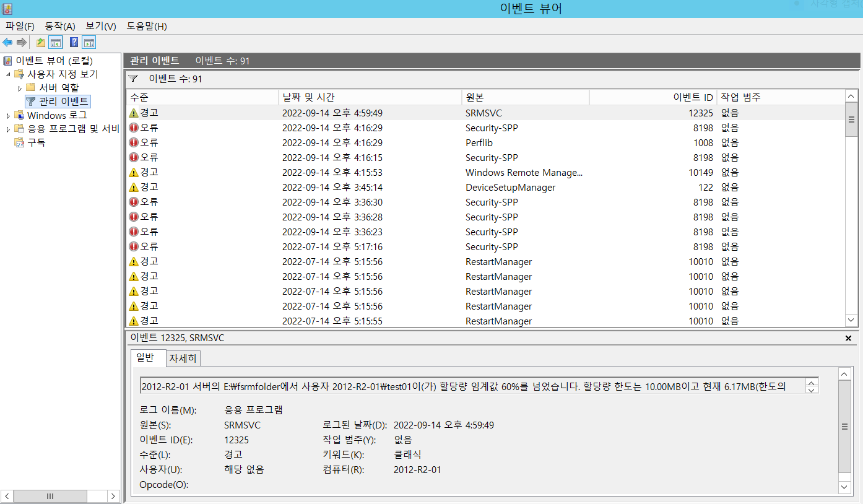Click the 서버 역할 folder icon
This screenshot has height=504, width=863.
[30, 87]
